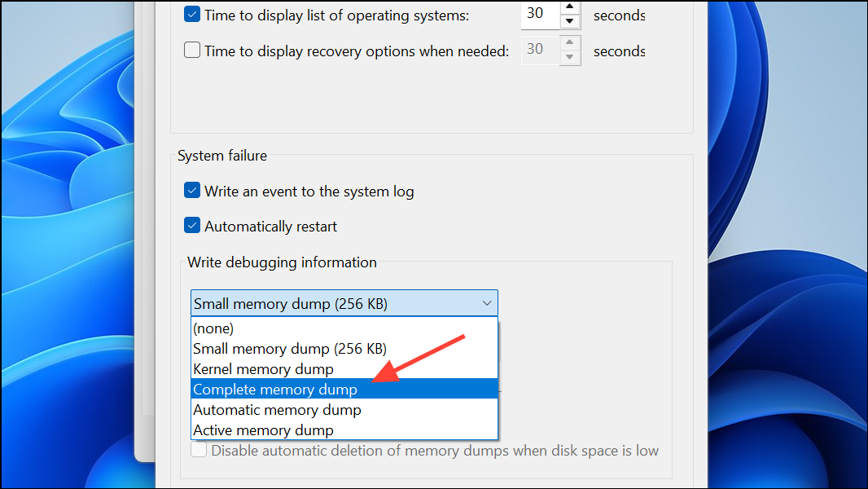Disable "Write an event to the system log"
Screen dimensions: 868x489
coord(191,191)
